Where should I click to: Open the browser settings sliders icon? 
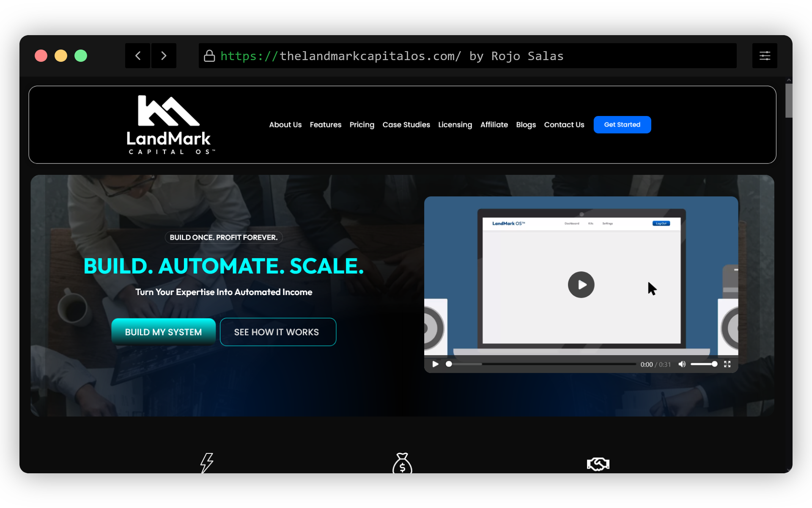[765, 56]
